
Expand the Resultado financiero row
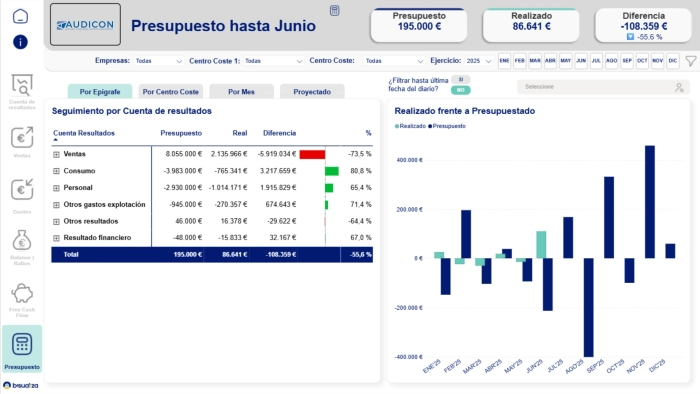coord(56,238)
